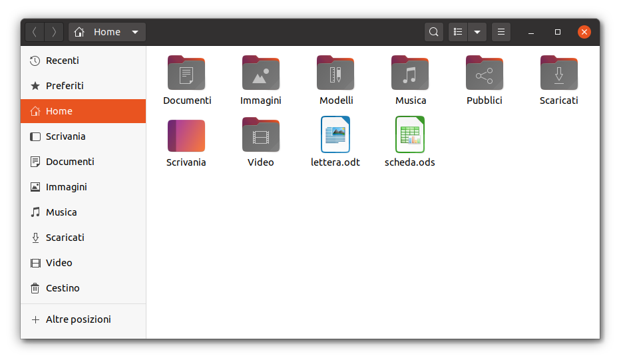Select the Scrivania desktop folder icon

point(186,136)
